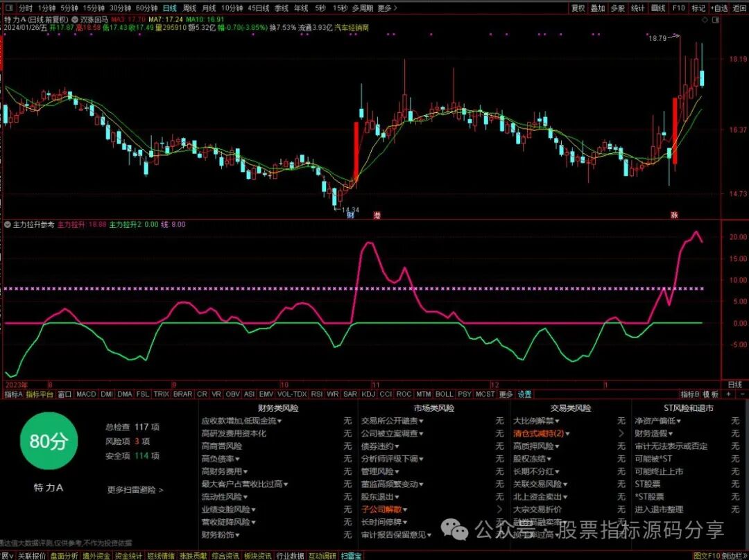The image size is (749, 560).
Task: Click the green 80分 score circle
Action: click(49, 441)
